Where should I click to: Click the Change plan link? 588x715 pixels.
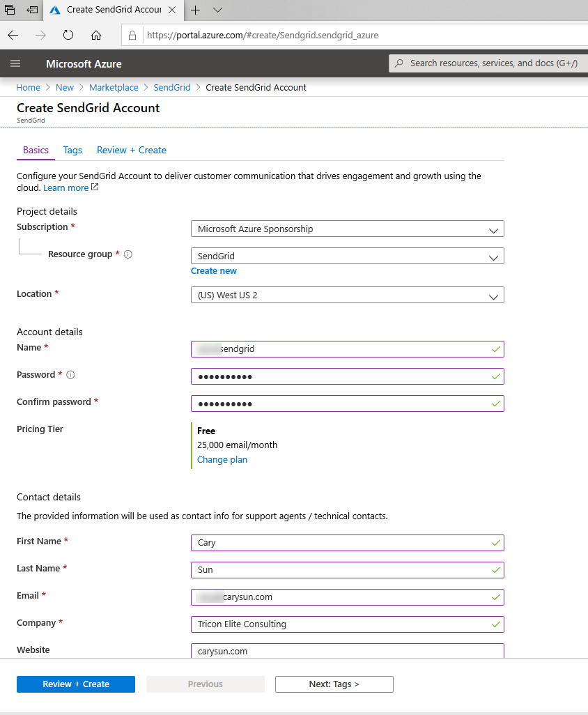(222, 460)
